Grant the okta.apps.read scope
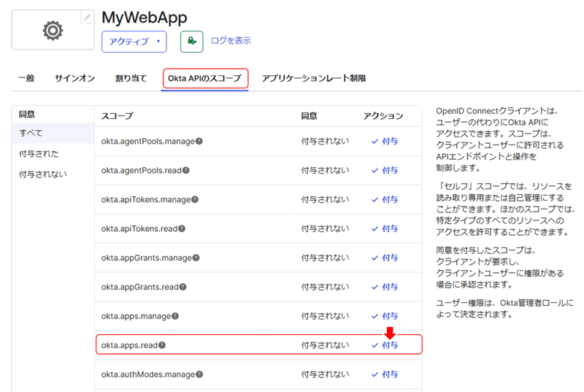The image size is (584, 392). [x=385, y=345]
